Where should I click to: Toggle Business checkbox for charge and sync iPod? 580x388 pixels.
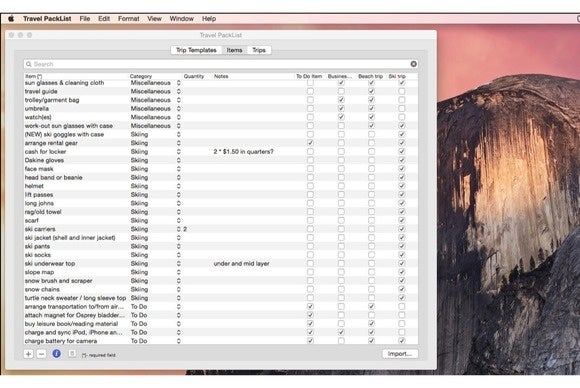(341, 332)
